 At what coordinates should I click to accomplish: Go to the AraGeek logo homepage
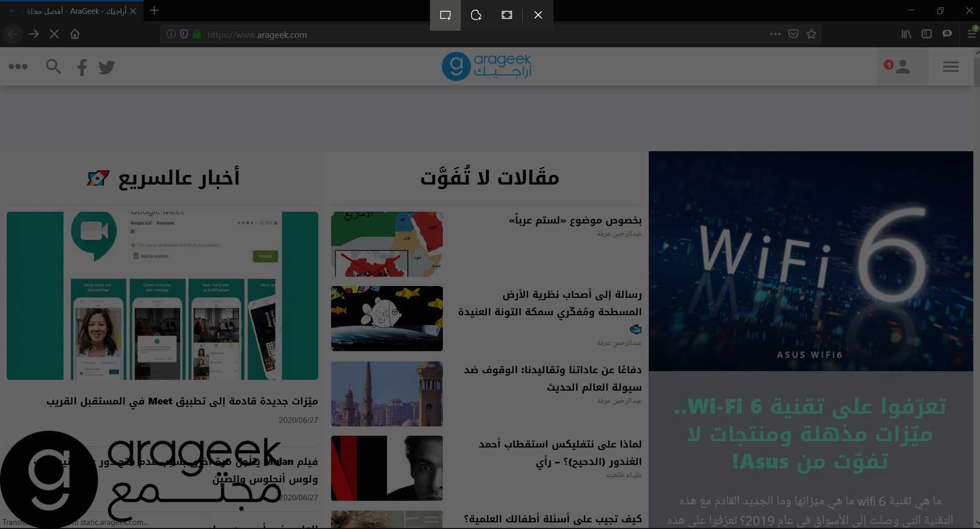(x=486, y=66)
